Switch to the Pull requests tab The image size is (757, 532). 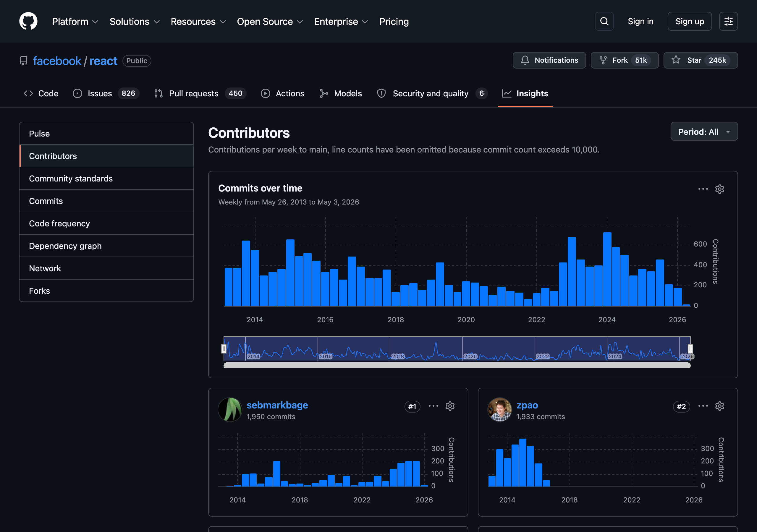click(x=200, y=94)
